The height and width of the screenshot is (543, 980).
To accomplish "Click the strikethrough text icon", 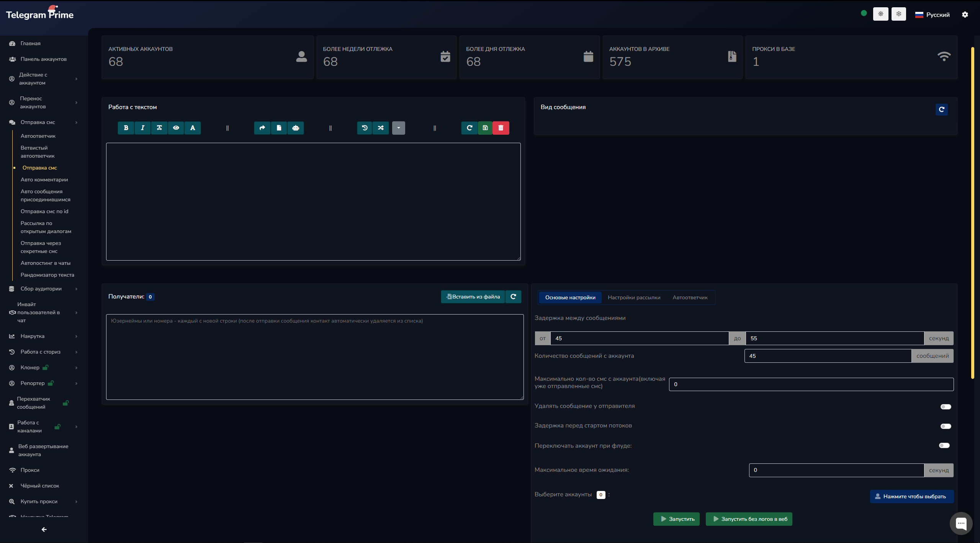I will [x=159, y=128].
